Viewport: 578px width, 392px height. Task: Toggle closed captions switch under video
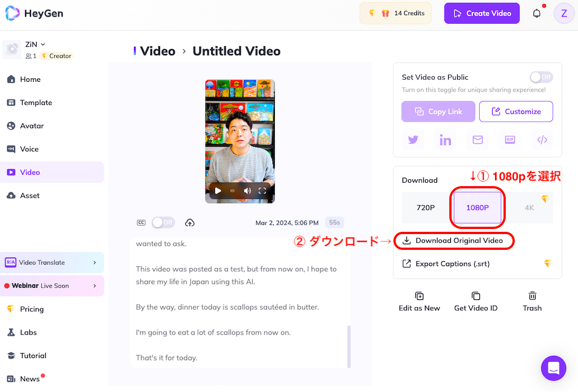pyautogui.click(x=163, y=223)
